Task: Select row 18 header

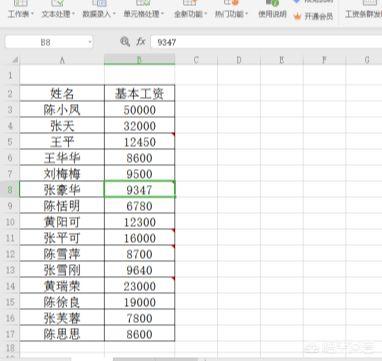Action: click(x=10, y=348)
